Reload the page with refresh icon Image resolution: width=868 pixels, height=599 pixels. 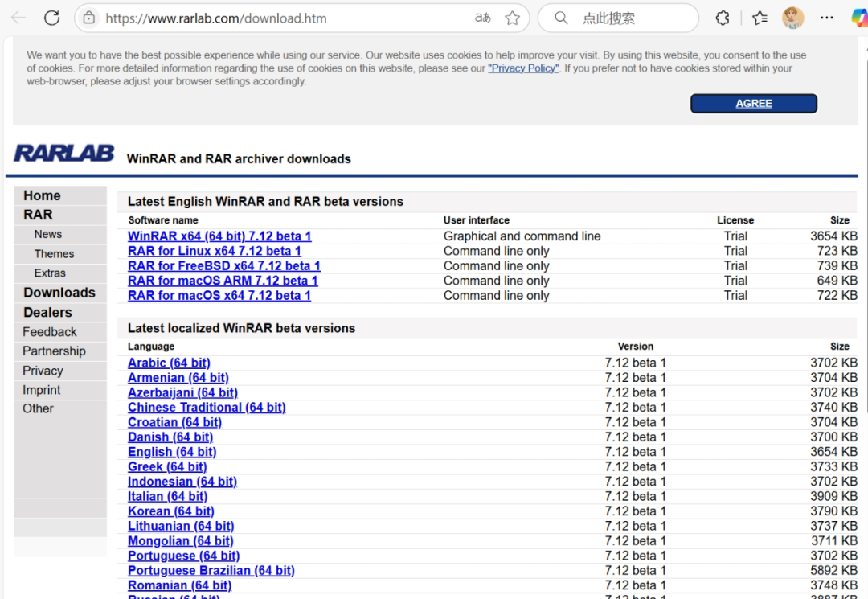(x=52, y=18)
